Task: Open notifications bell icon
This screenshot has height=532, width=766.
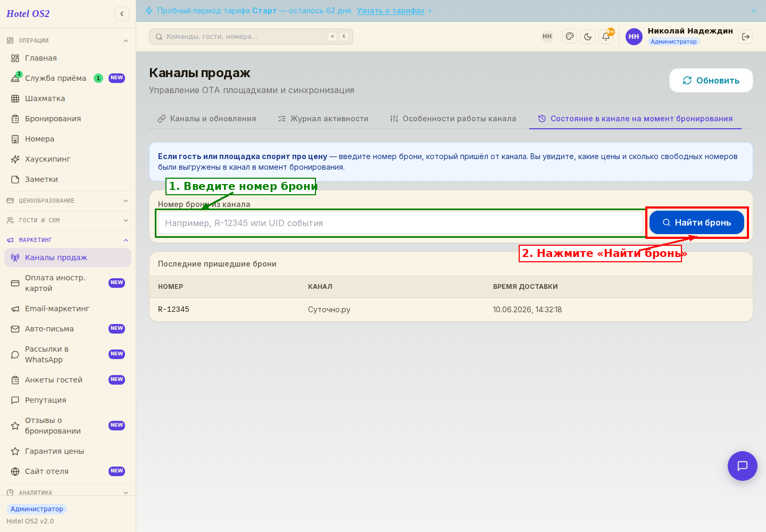Action: (606, 37)
